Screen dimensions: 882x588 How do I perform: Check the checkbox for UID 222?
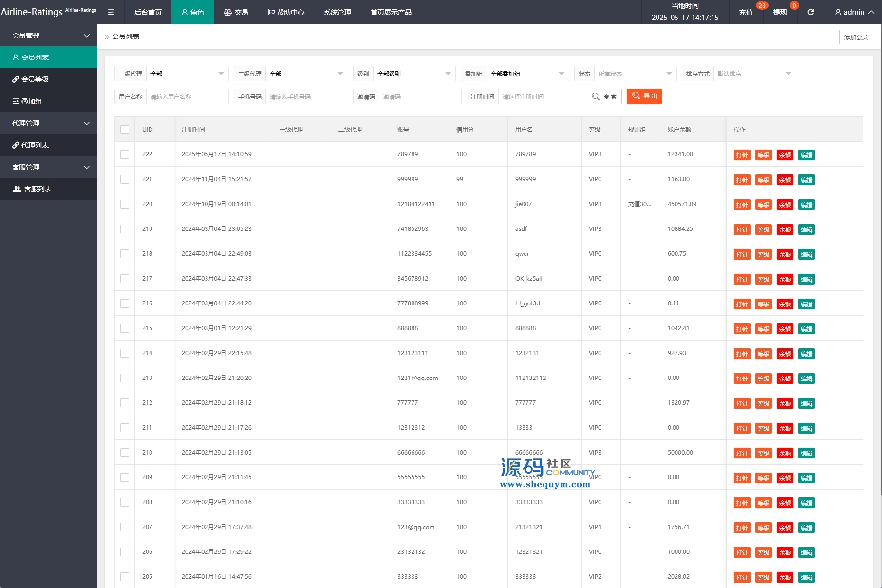point(125,154)
